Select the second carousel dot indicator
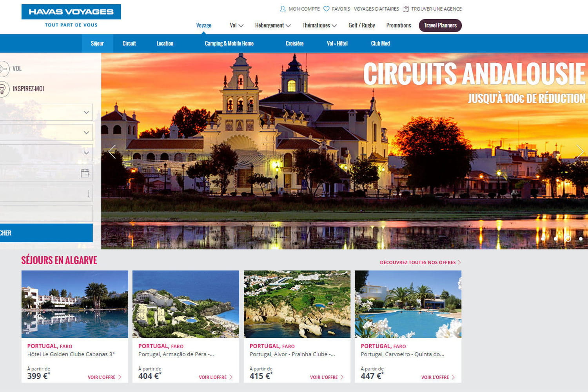This screenshot has height=392, width=588. [x=555, y=239]
